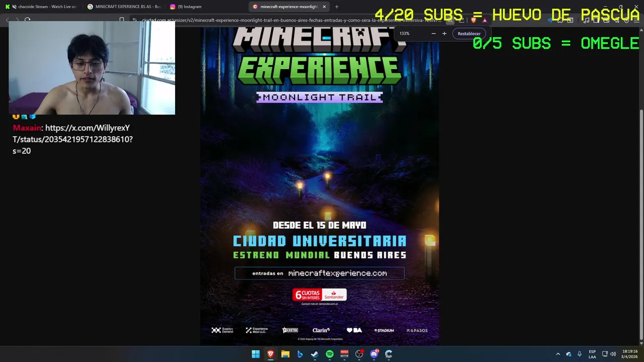Screen dimensions: 644x362
Task: Click the Restablecer zoom reset button
Action: click(469, 34)
